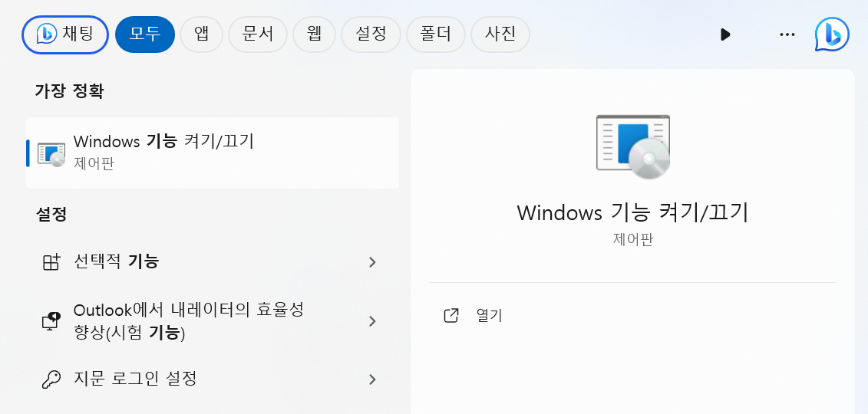Click the open-external icon next to 열기

pos(452,316)
